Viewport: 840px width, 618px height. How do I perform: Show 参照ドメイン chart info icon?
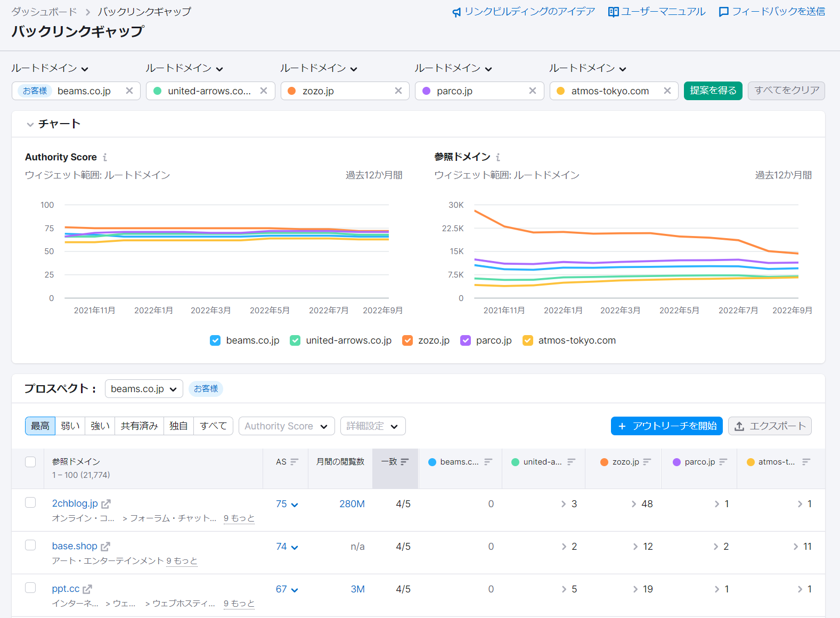coord(498,157)
